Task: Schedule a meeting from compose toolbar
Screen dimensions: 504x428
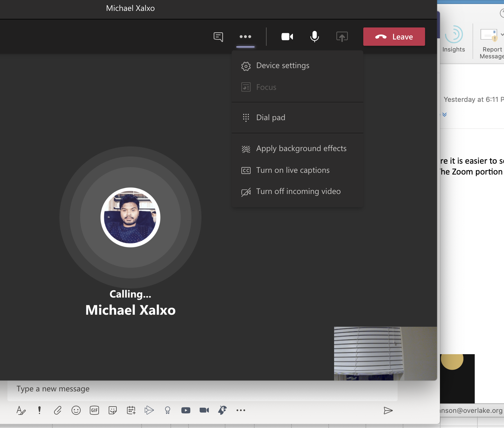Action: click(131, 411)
